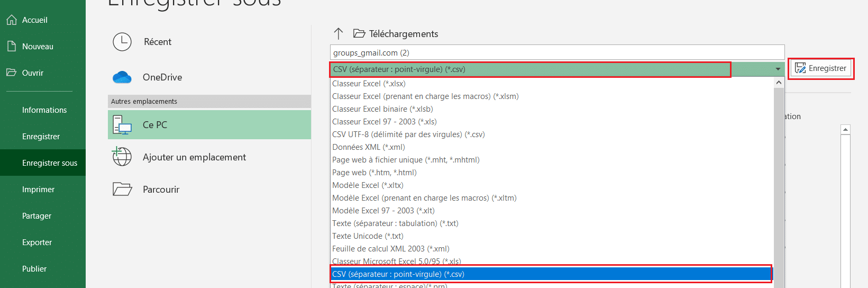Open the Exporter menu item
Image resolution: width=868 pixels, height=288 pixels.
tap(37, 242)
